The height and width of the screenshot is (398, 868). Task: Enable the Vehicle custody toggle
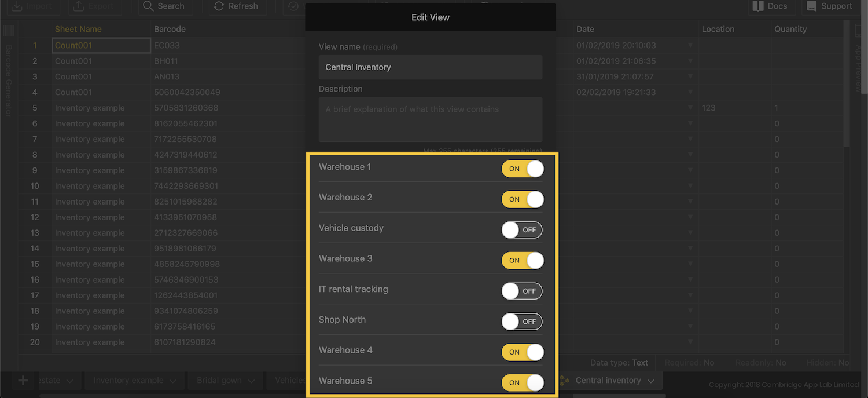(522, 230)
